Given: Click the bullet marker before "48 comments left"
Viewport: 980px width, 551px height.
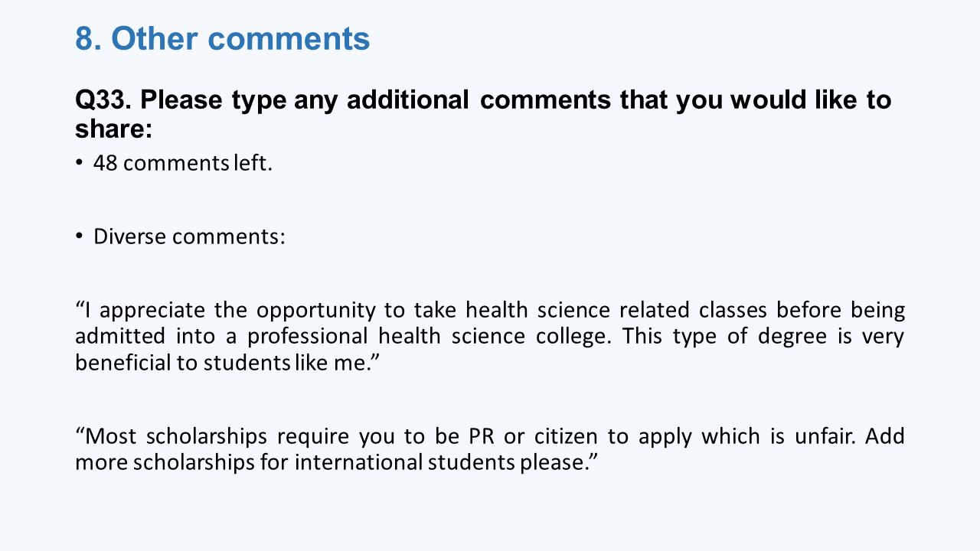Looking at the screenshot, I should click(x=79, y=162).
